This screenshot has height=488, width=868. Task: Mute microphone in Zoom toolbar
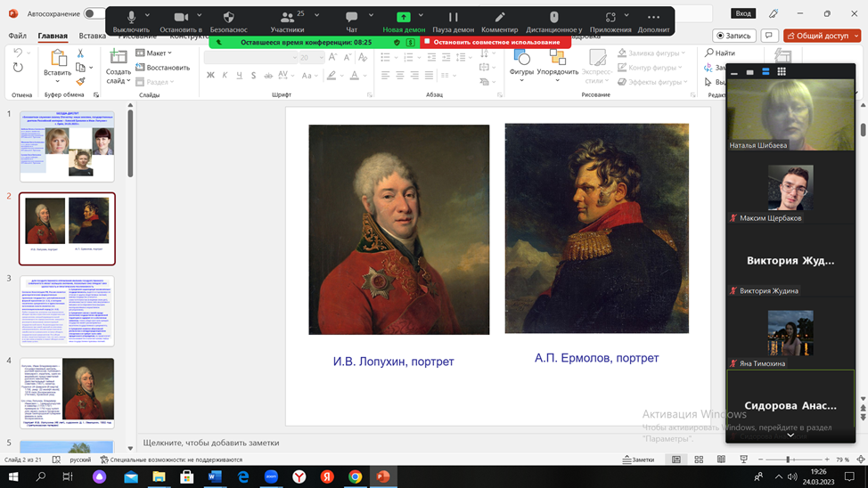pyautogui.click(x=131, y=19)
